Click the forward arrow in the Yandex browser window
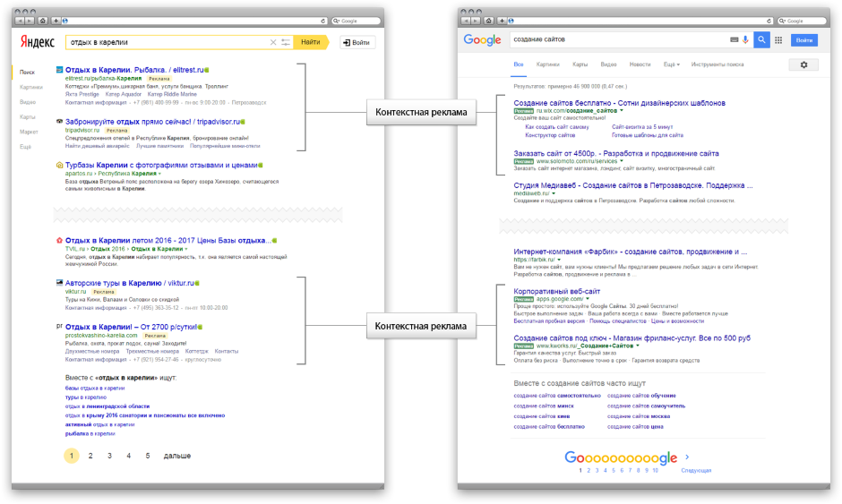The height and width of the screenshot is (504, 842). pyautogui.click(x=29, y=21)
